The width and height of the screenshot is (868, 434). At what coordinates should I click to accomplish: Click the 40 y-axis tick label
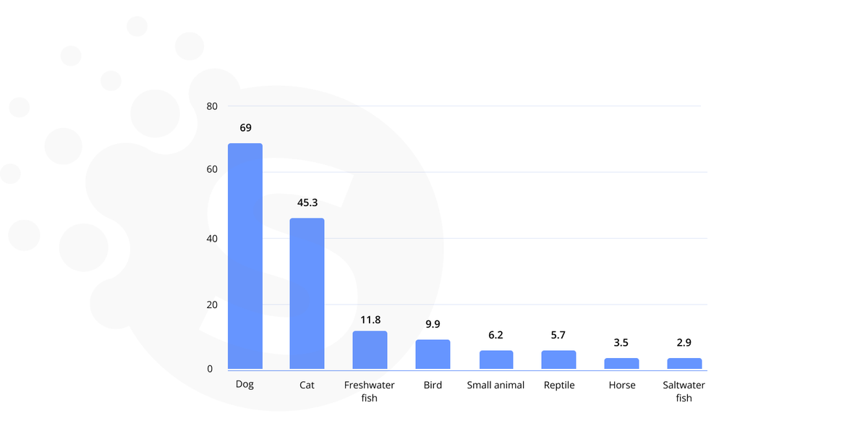pos(212,238)
